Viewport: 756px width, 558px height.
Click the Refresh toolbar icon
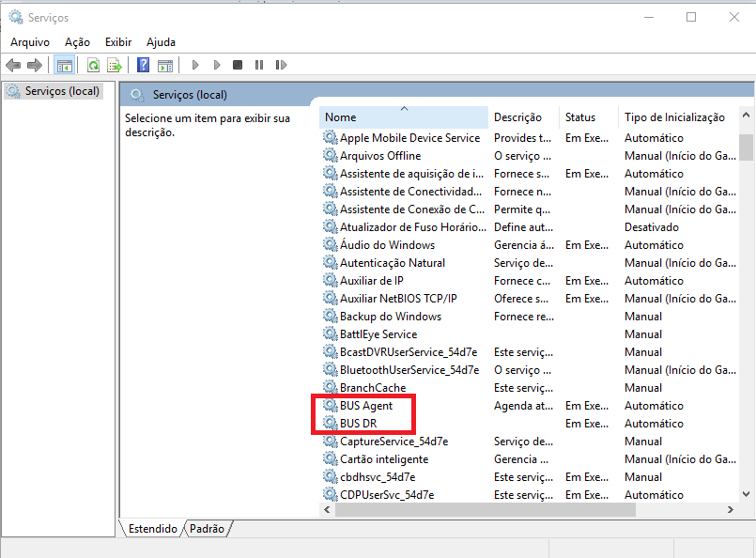coord(93,65)
